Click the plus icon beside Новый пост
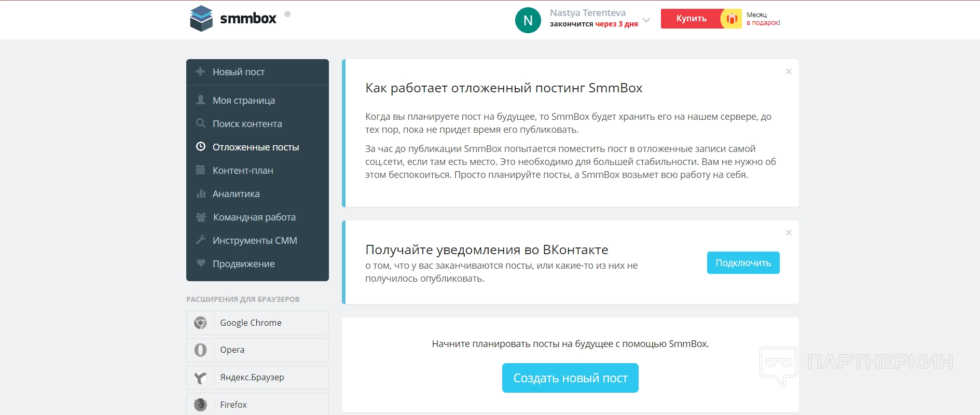Viewport: 980px width, 415px height. tap(200, 72)
